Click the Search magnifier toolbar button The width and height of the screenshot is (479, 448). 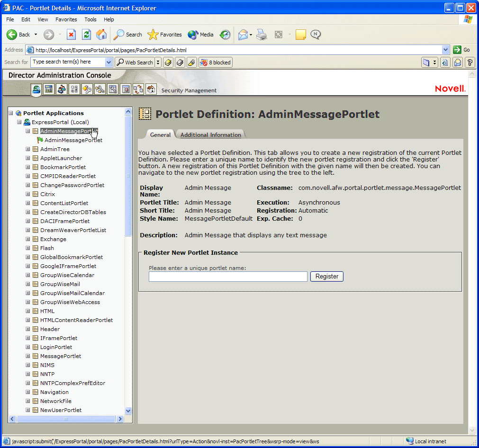(x=128, y=35)
